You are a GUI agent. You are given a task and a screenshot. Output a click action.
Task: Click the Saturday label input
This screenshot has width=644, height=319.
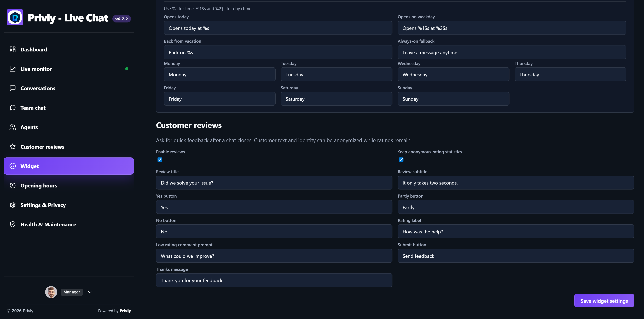click(x=336, y=99)
